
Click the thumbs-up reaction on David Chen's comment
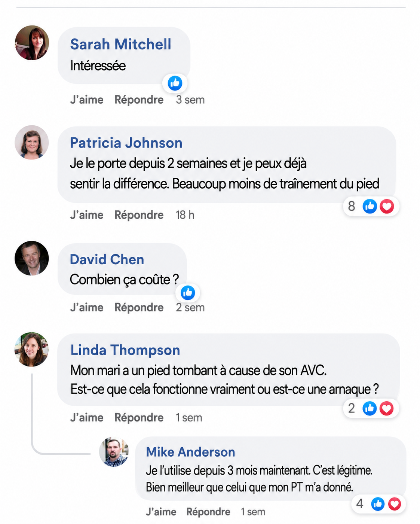coord(188,293)
